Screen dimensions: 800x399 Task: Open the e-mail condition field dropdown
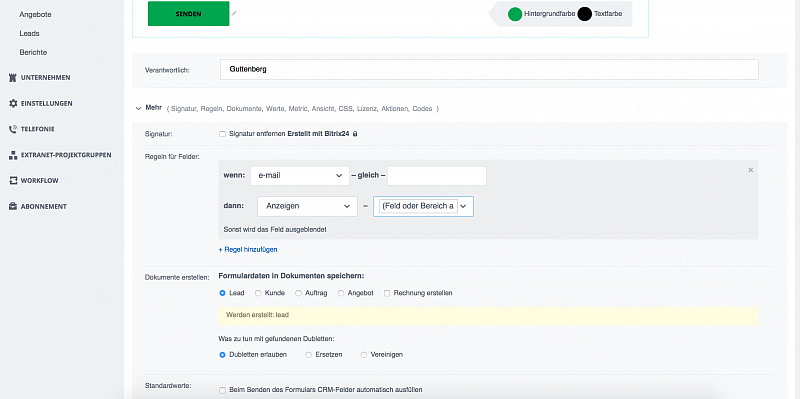tap(300, 176)
